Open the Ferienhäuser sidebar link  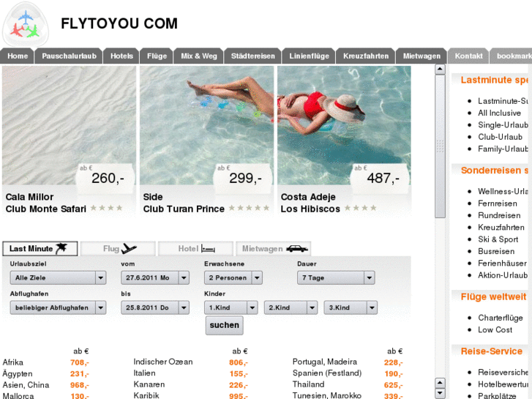(x=502, y=263)
